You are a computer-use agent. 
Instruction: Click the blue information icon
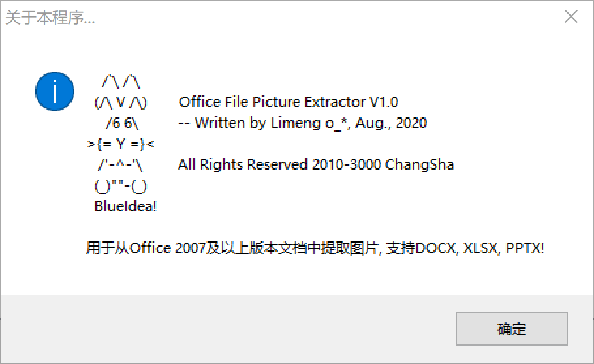[x=55, y=91]
